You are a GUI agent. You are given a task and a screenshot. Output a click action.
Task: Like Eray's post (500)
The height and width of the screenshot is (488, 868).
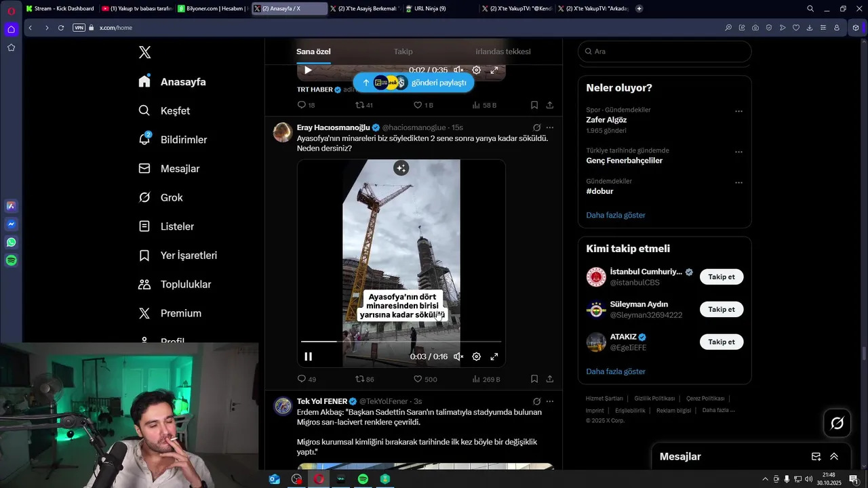coord(425,379)
